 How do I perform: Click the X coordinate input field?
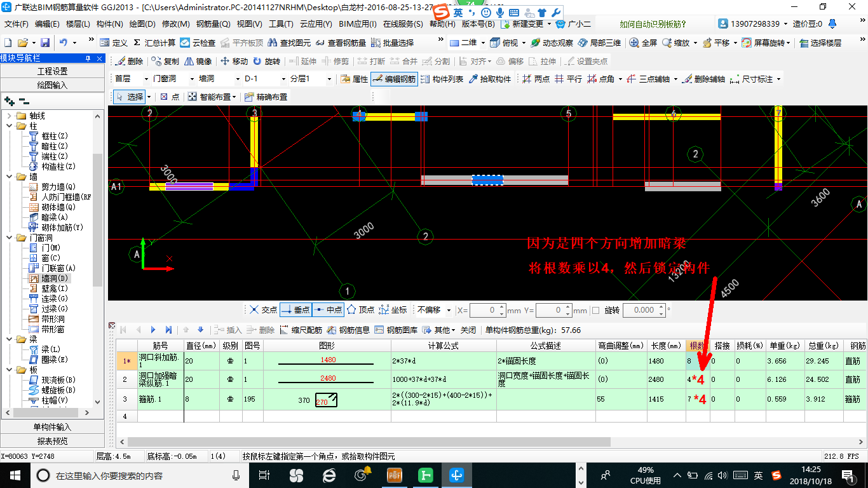487,310
